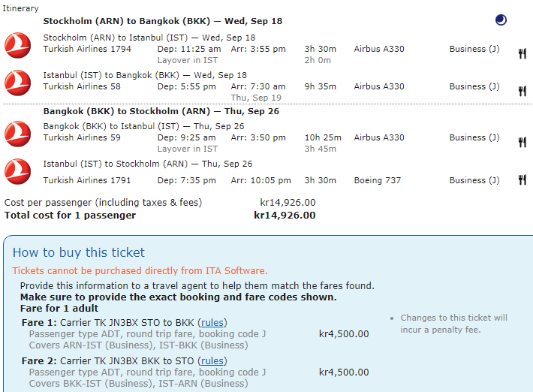Click Fare 2 price kr4,500.00
Viewport: 533px width, 392px height.
[344, 372]
